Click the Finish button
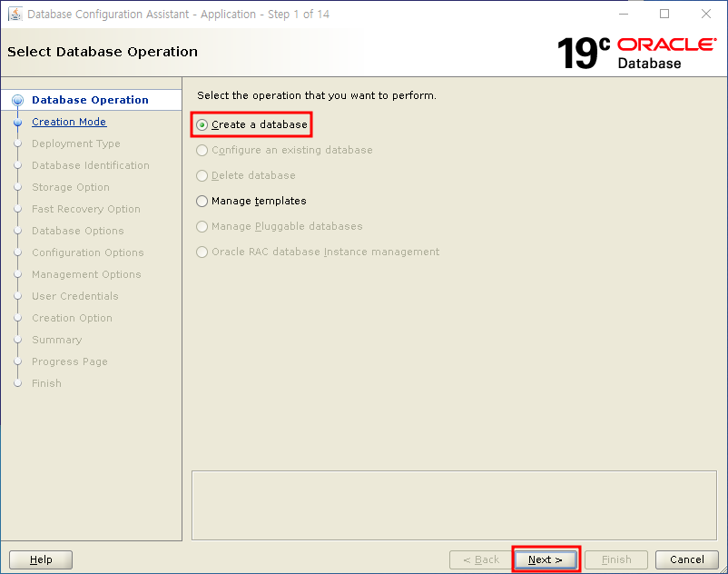Image resolution: width=728 pixels, height=574 pixels. pyautogui.click(x=616, y=559)
